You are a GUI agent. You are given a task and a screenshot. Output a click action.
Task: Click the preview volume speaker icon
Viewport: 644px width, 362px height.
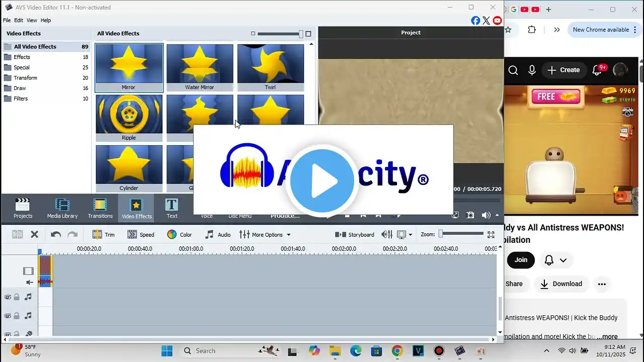click(486, 215)
